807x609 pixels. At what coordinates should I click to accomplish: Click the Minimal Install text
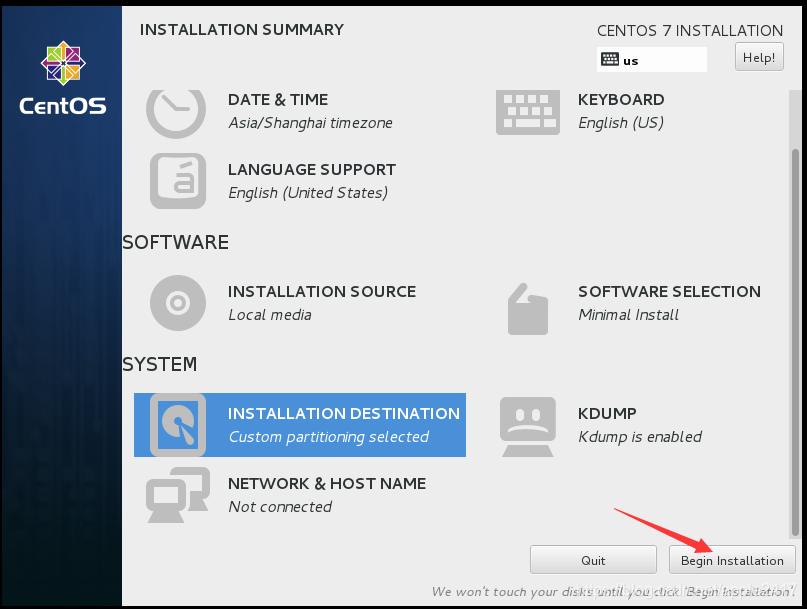click(x=628, y=315)
